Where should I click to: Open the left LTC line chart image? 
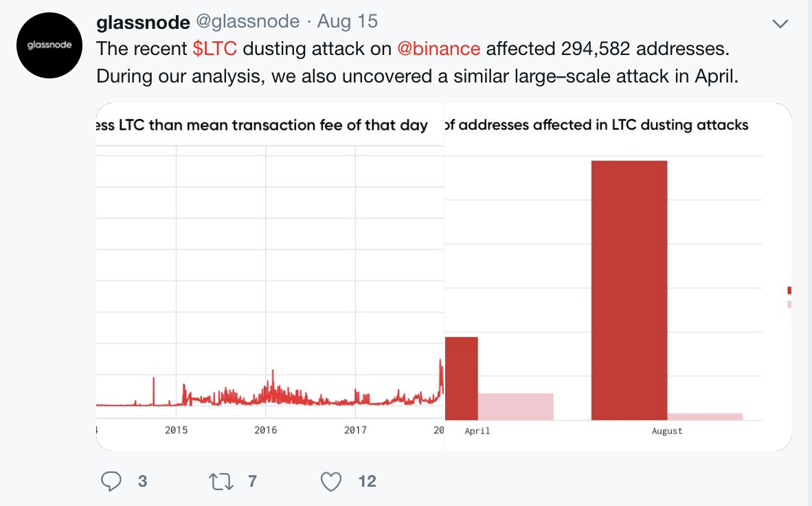point(270,276)
